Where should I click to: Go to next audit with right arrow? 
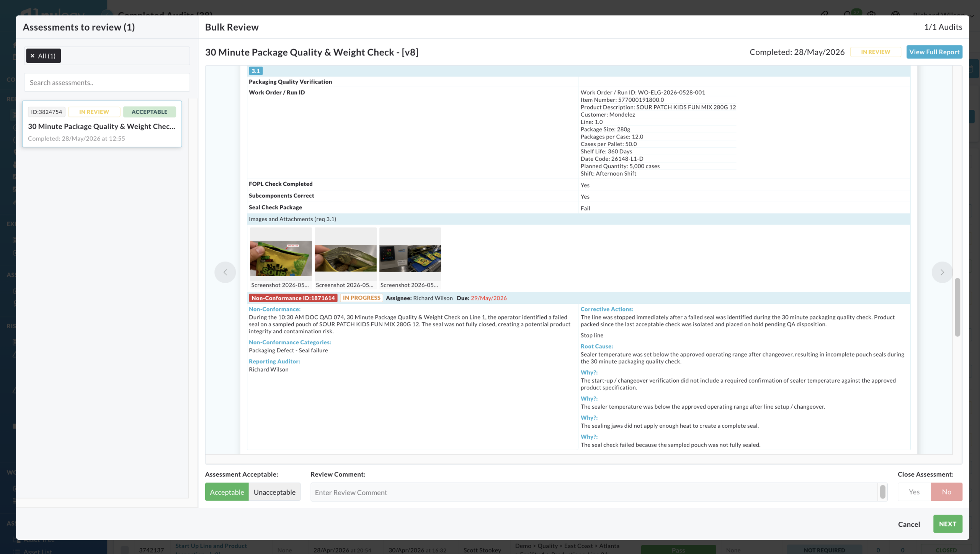click(942, 272)
